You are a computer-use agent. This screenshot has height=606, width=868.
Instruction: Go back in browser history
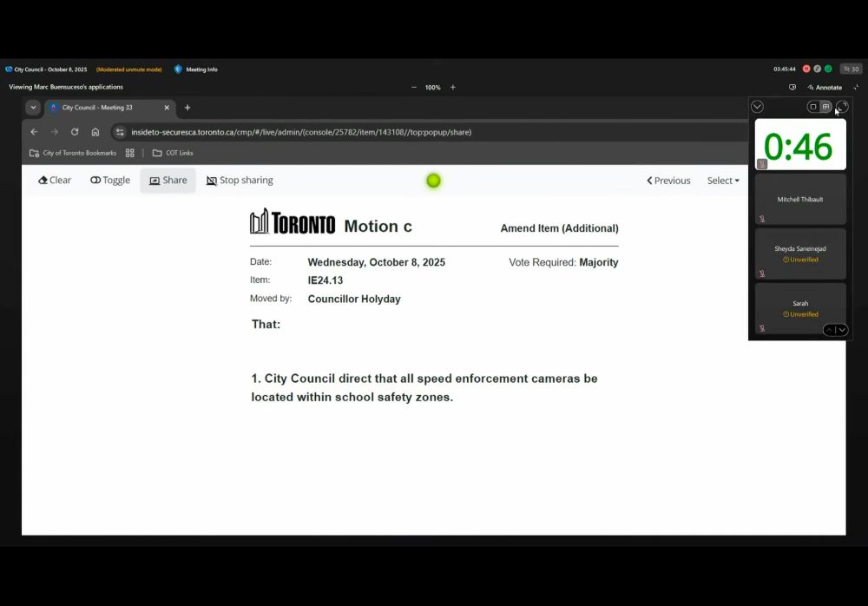tap(35, 132)
